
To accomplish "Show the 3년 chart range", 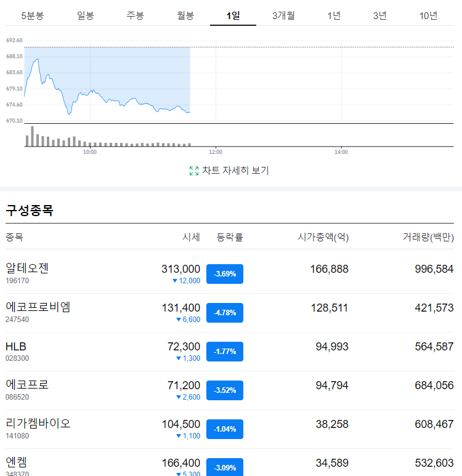I will tap(379, 15).
